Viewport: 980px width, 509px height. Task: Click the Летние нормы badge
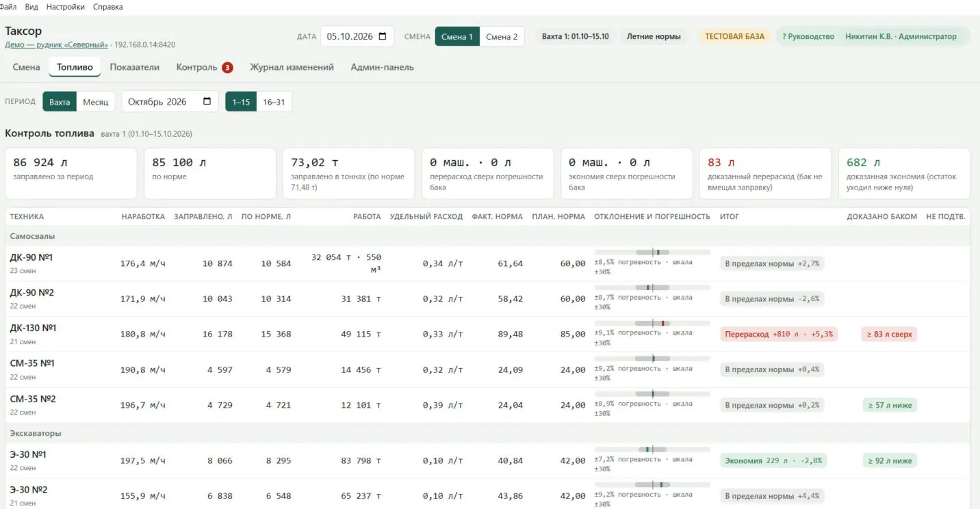[654, 36]
